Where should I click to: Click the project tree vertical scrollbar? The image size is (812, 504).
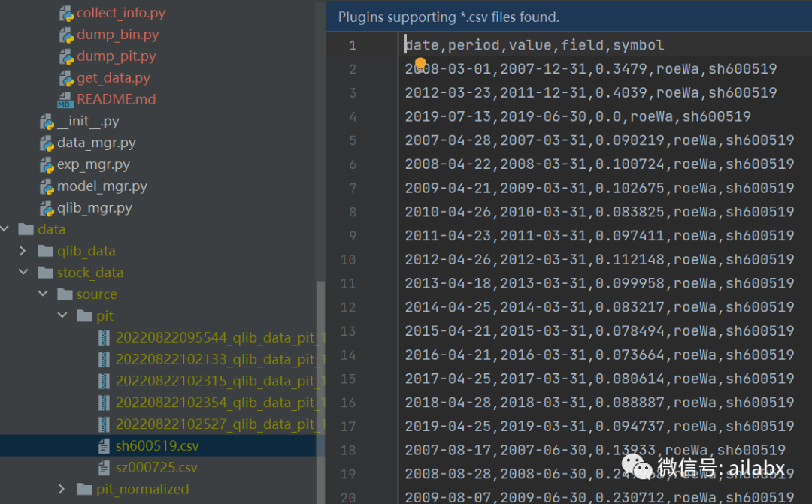coord(320,392)
